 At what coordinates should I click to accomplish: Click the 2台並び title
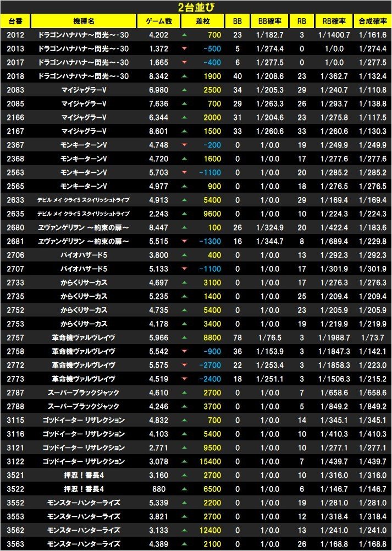196,7
